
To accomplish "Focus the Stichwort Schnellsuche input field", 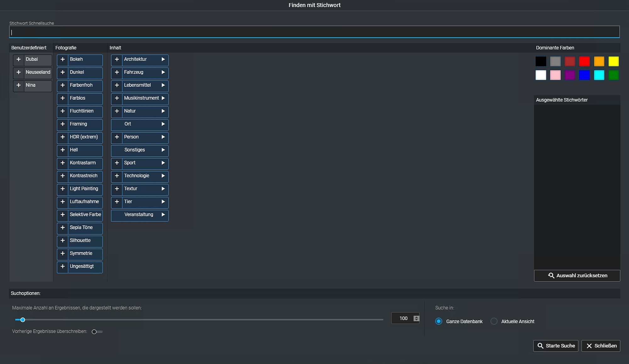I will 314,32.
